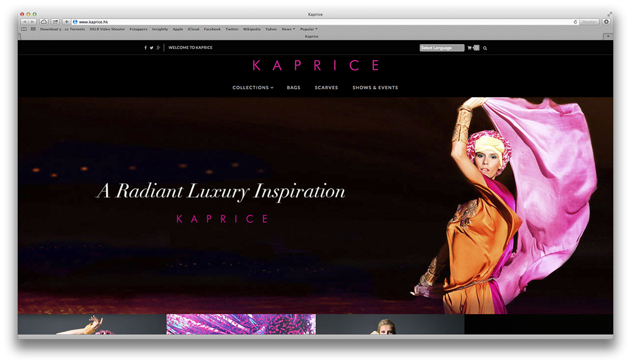Open the DSLR Video Shooter bookmark

107,29
